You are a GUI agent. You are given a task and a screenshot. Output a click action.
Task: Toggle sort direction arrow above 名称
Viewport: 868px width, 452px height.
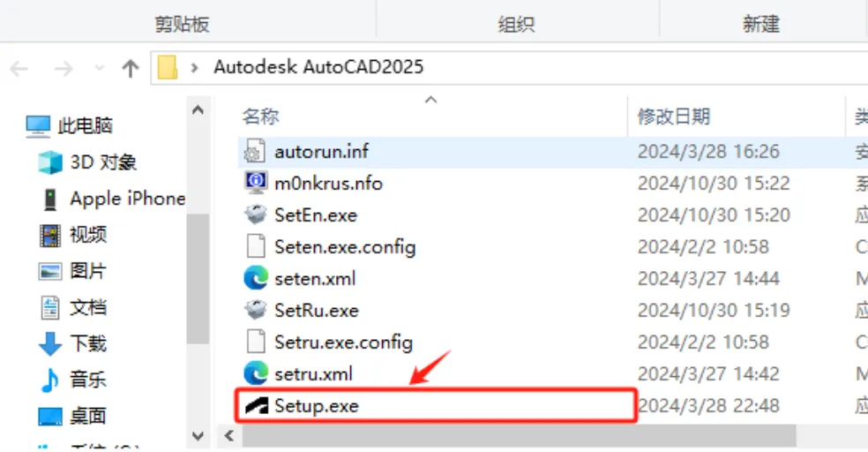point(430,100)
